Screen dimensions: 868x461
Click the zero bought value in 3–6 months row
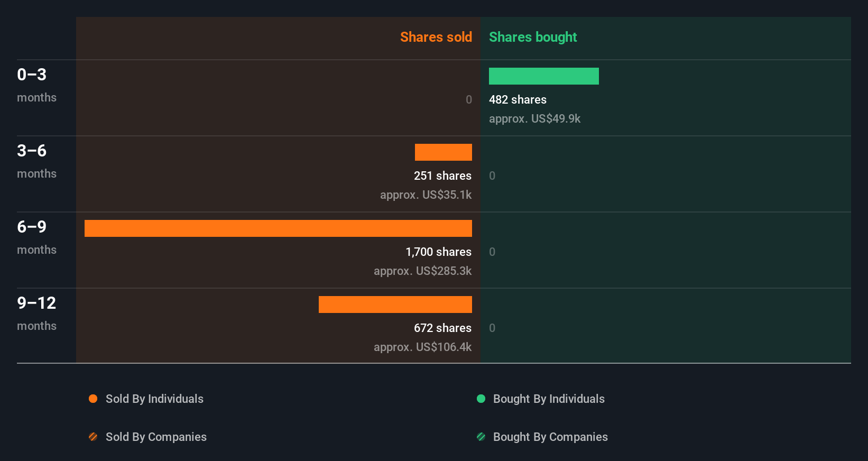[492, 176]
